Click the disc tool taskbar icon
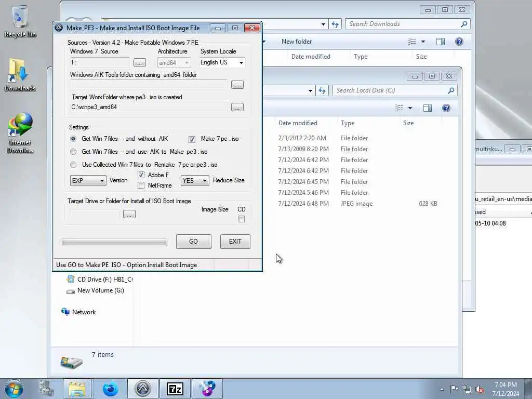 coord(207,389)
